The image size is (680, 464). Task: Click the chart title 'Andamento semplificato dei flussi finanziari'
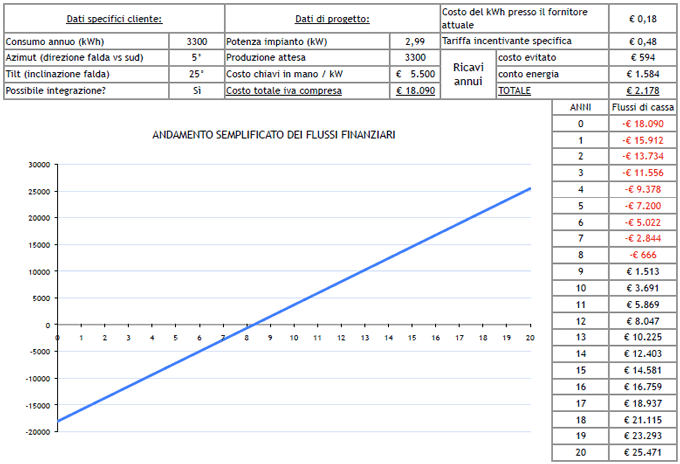pos(273,134)
